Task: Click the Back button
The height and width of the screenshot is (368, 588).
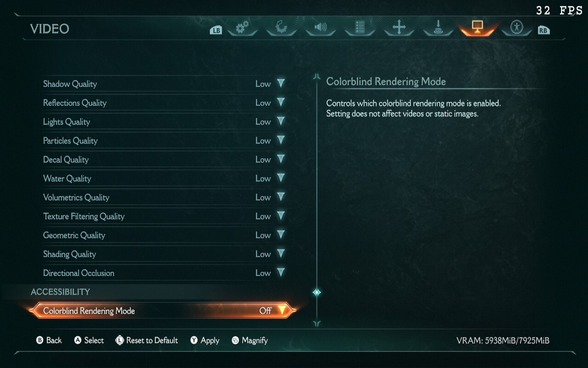Action: pyautogui.click(x=49, y=340)
